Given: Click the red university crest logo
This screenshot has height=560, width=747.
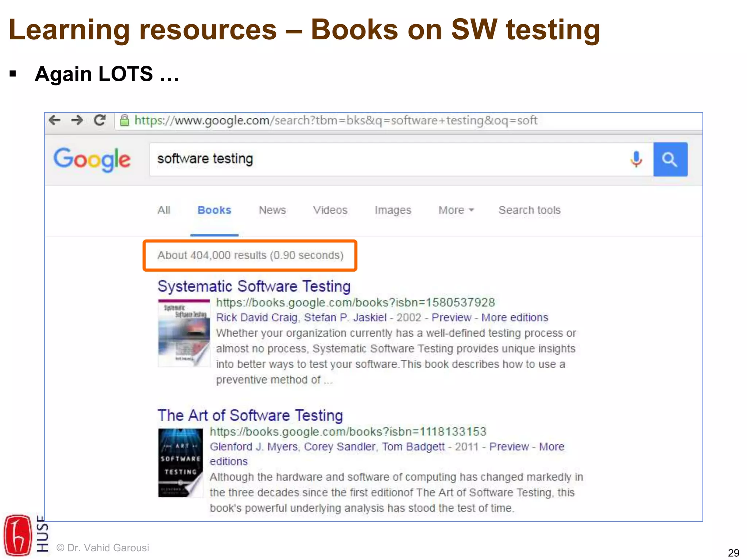Looking at the screenshot, I should (18, 535).
